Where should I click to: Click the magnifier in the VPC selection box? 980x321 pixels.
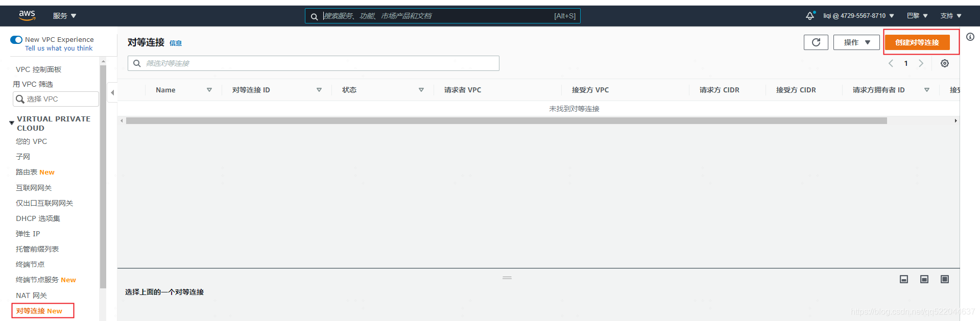(20, 99)
